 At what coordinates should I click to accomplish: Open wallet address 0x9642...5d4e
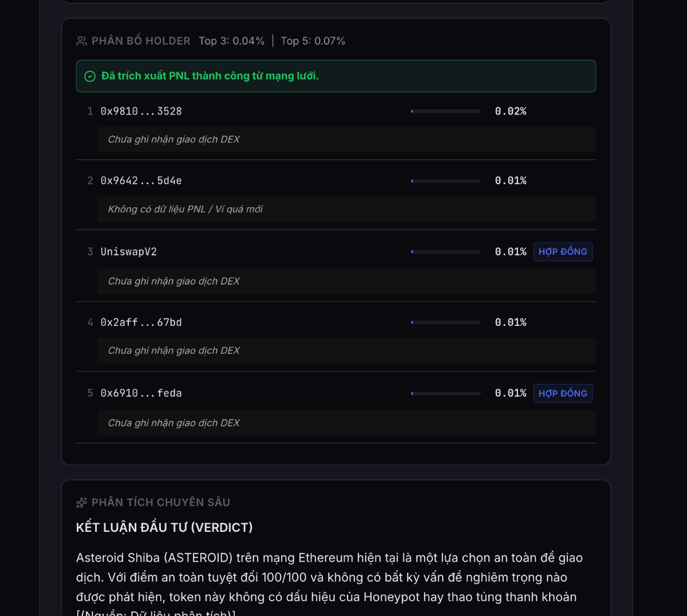(x=141, y=181)
